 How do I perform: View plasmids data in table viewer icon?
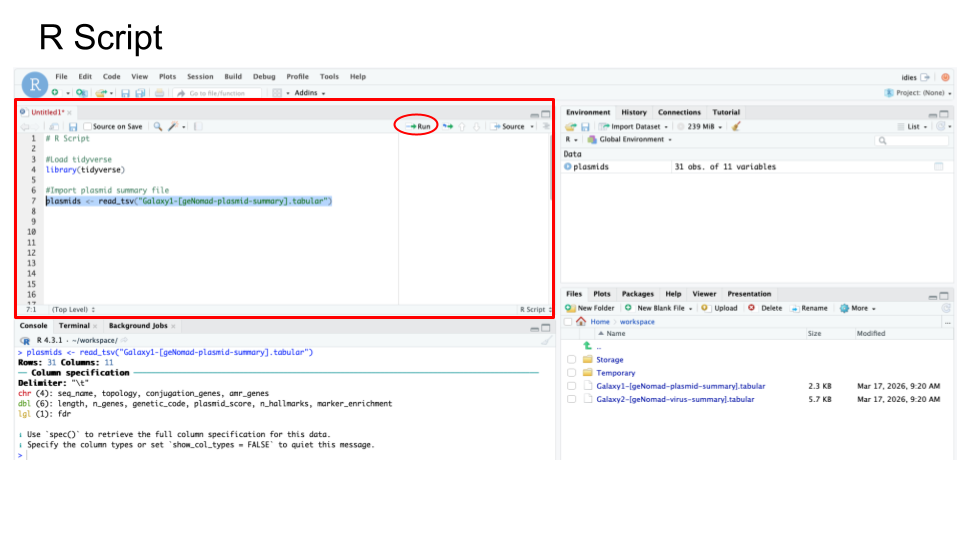click(x=938, y=167)
